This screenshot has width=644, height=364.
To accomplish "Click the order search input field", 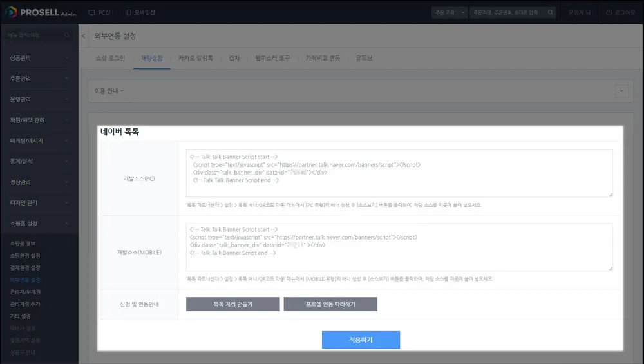I will [507, 13].
